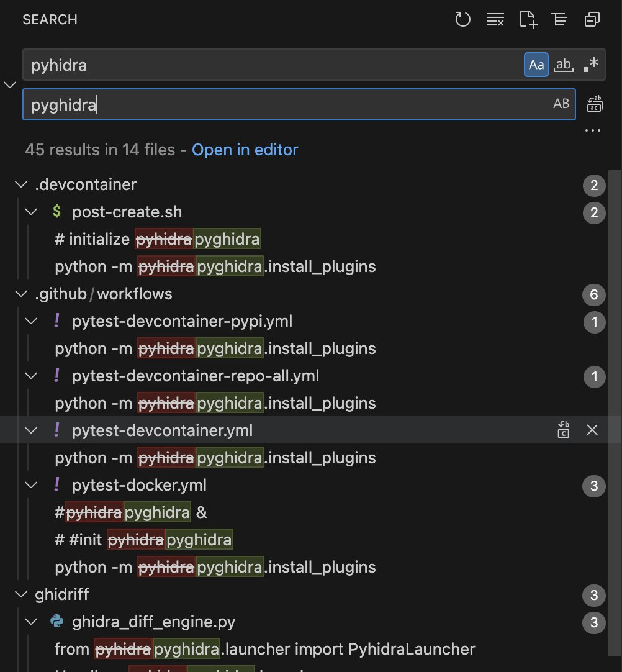Click the SEARCH panel title
Image resolution: width=622 pixels, height=672 pixels.
tap(50, 19)
